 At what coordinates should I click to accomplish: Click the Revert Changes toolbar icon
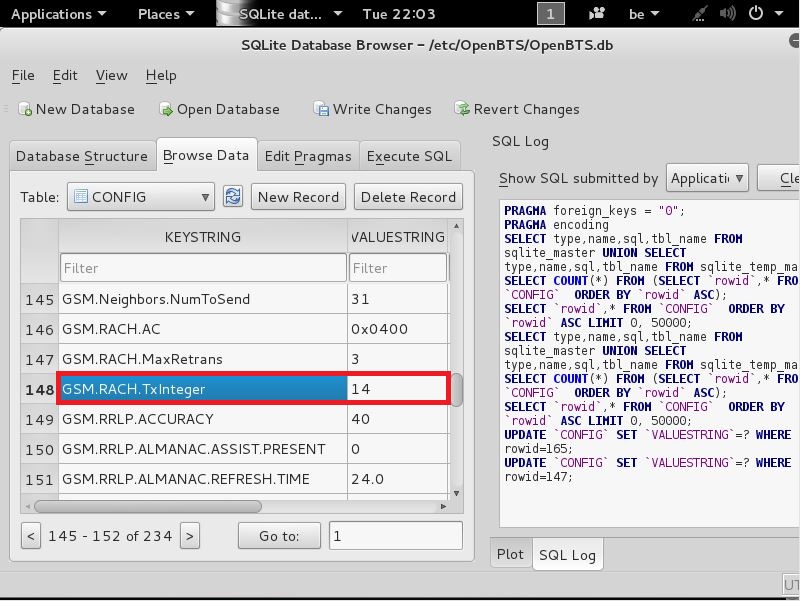point(462,109)
